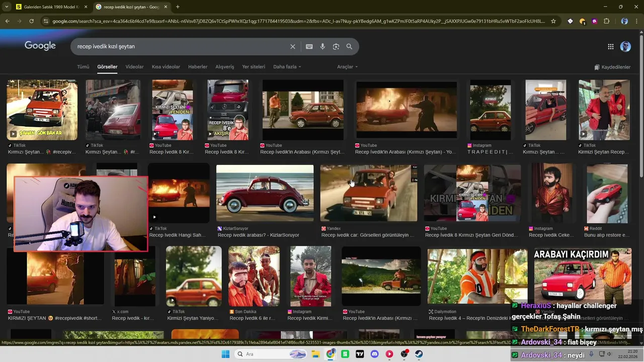Image resolution: width=644 pixels, height=362 pixels.
Task: Open the Reddit toy car thumbnail
Action: point(607,193)
